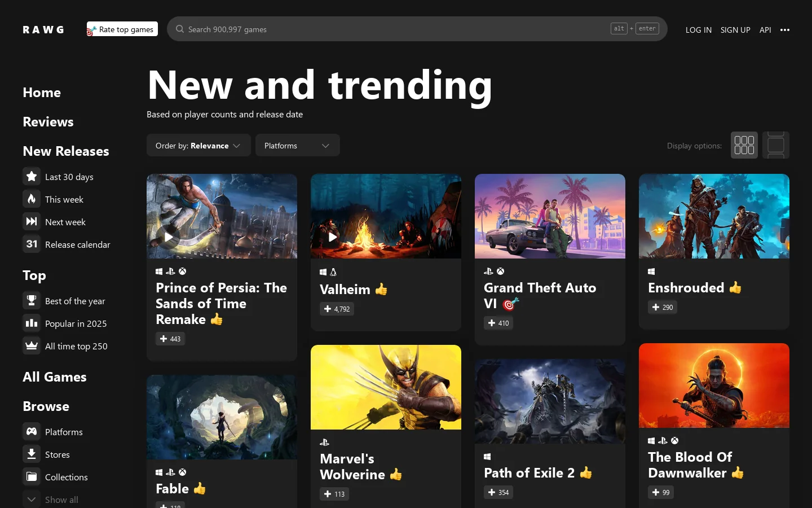Add Prince of Persia via 443 button
The height and width of the screenshot is (508, 812).
pos(170,339)
